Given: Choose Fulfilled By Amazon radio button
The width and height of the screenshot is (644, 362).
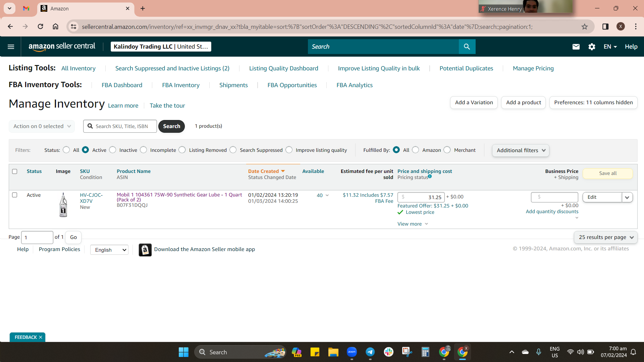Looking at the screenshot, I should [x=416, y=150].
